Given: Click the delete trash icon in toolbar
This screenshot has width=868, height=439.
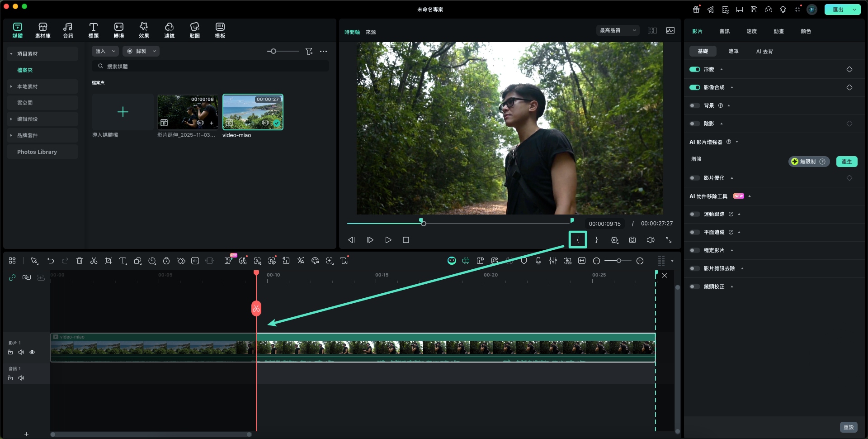Looking at the screenshot, I should click(x=80, y=261).
